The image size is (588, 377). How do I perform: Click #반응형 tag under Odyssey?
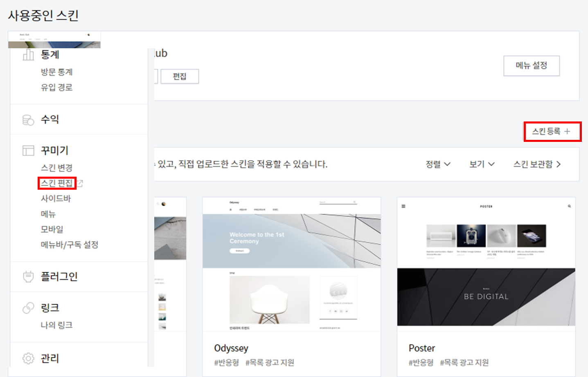[x=226, y=363]
